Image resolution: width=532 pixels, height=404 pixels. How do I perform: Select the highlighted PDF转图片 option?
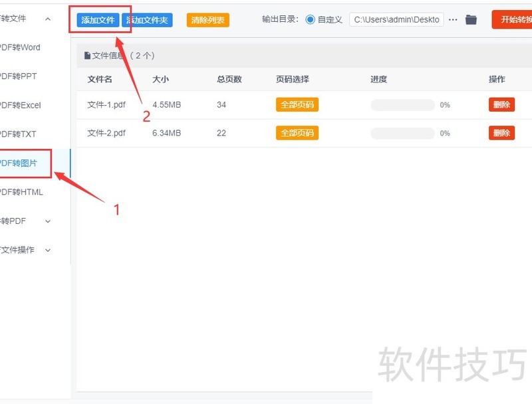click(x=20, y=163)
